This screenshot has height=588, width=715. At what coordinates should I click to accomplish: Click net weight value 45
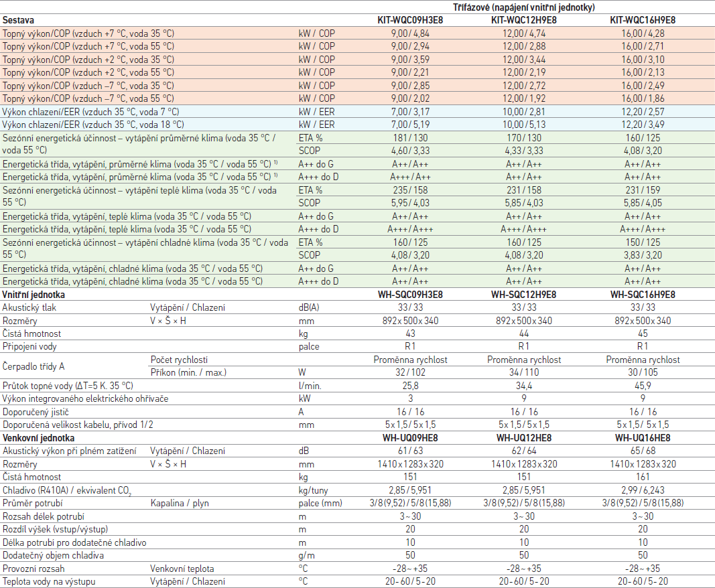tap(643, 334)
